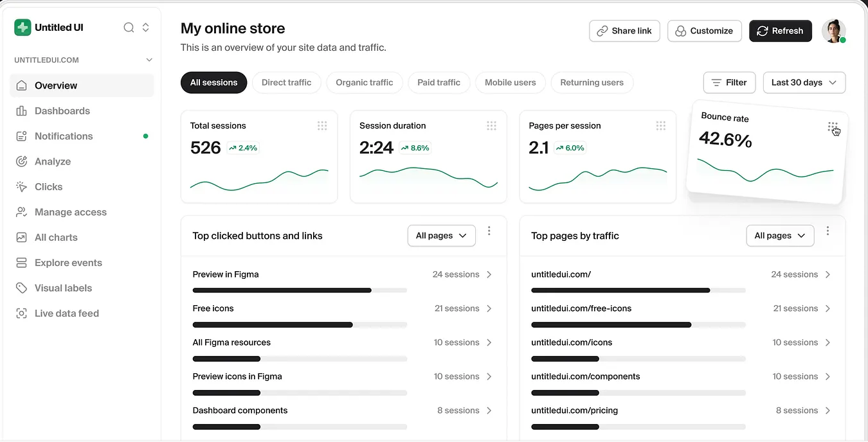Screen dimensions: 868x442
Task: Open All pages dropdown in Top clicked buttons
Action: coord(441,236)
